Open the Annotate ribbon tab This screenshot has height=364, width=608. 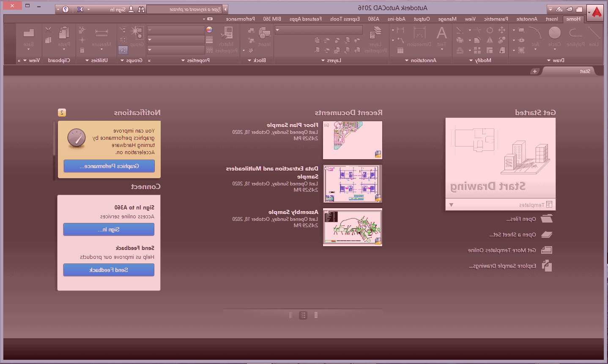pyautogui.click(x=527, y=19)
